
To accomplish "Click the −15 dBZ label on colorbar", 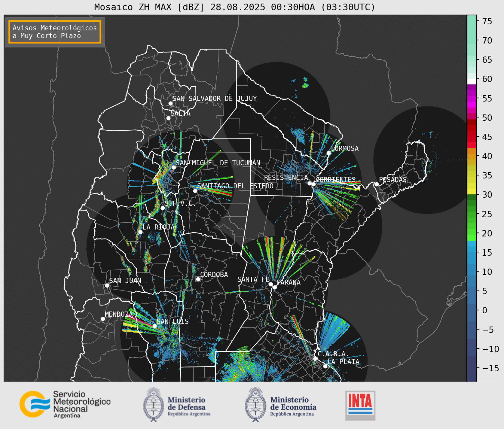I will 491,368.
